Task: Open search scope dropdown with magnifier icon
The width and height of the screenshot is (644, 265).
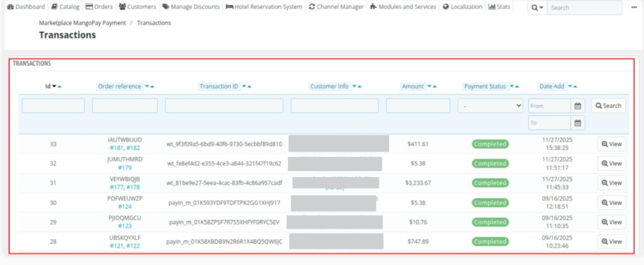Action: 537,8
